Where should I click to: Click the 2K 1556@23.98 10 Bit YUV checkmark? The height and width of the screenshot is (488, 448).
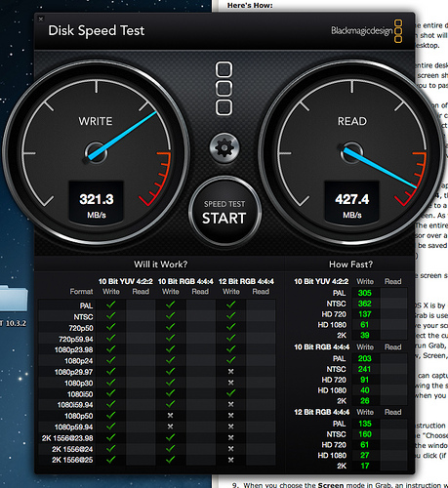(111, 437)
